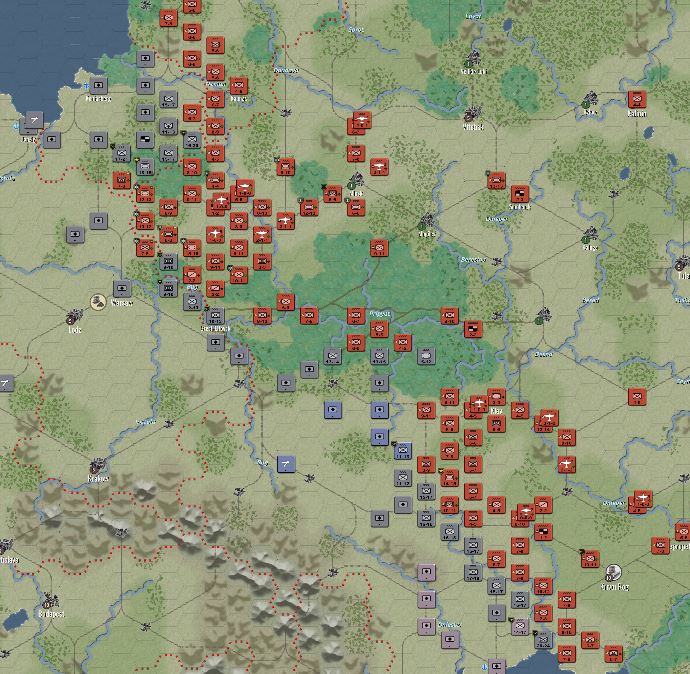Select the gray fortification unit beside Warsaw
The height and width of the screenshot is (674, 690).
[x=122, y=289]
